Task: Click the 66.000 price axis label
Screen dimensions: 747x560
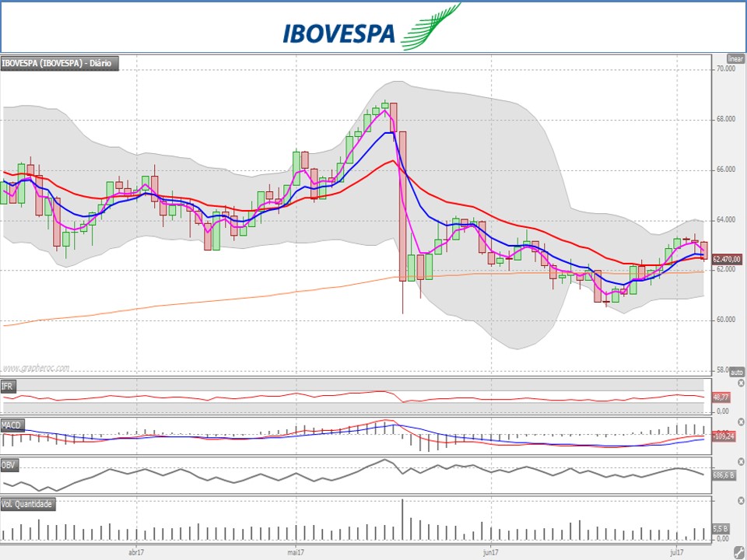Action: [x=725, y=170]
